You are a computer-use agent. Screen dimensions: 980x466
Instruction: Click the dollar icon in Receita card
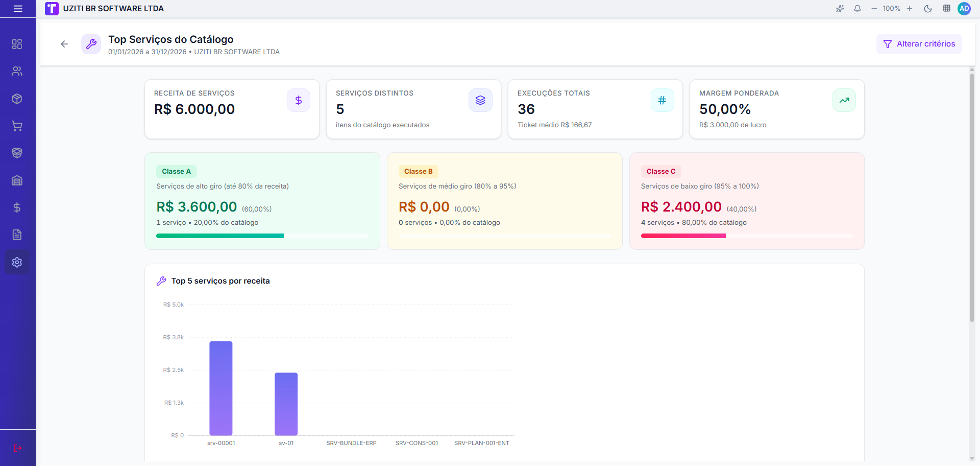point(299,101)
